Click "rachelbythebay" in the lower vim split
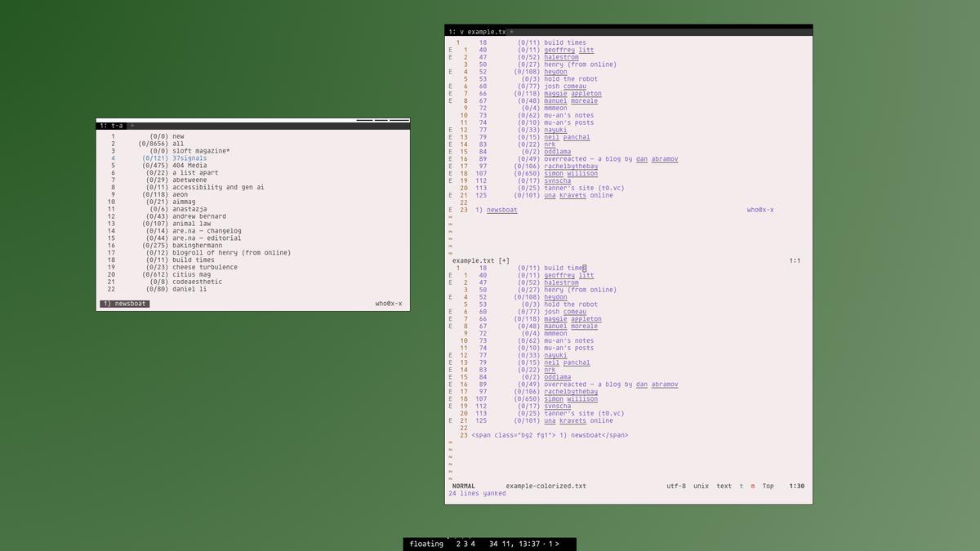 (572, 392)
